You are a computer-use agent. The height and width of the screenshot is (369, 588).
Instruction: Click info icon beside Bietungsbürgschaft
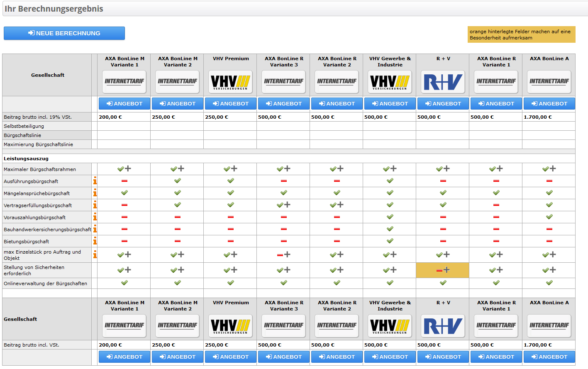pos(95,241)
